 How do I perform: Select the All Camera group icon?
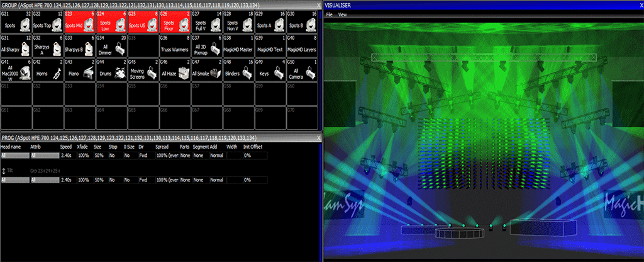pyautogui.click(x=311, y=74)
